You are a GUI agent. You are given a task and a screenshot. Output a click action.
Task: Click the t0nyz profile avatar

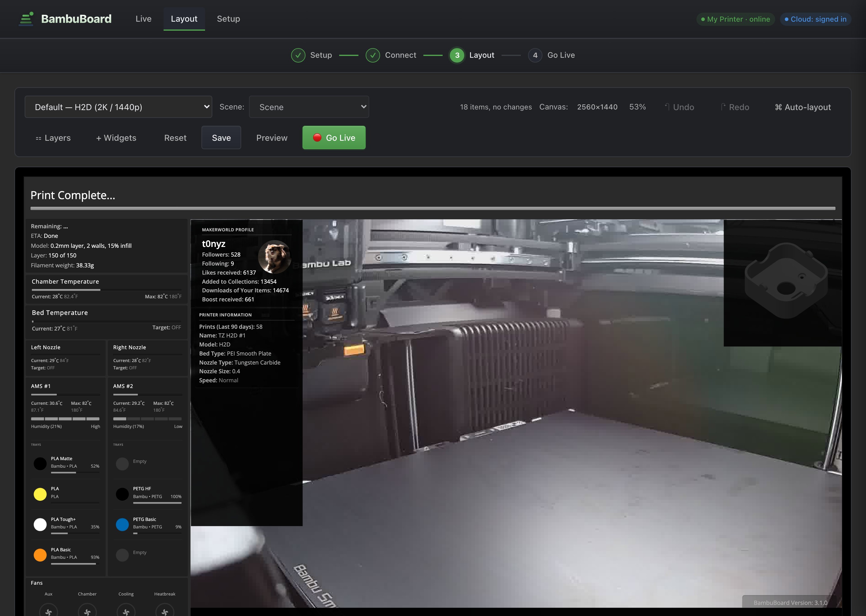coord(275,257)
